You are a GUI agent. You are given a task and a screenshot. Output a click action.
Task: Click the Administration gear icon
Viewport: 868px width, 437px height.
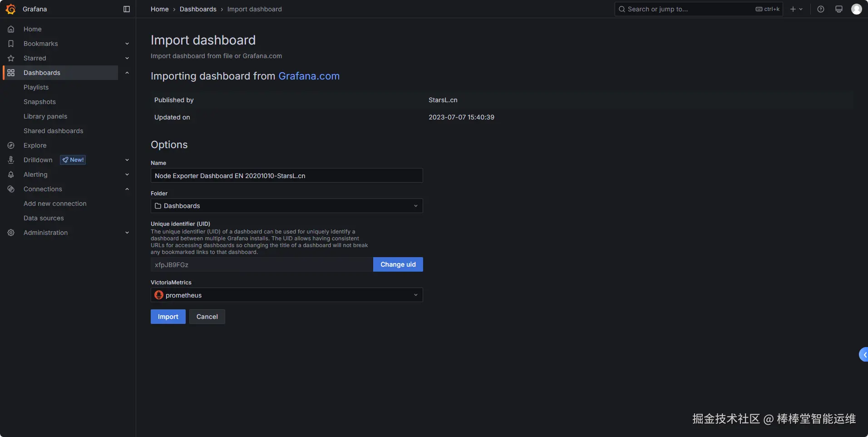click(11, 233)
